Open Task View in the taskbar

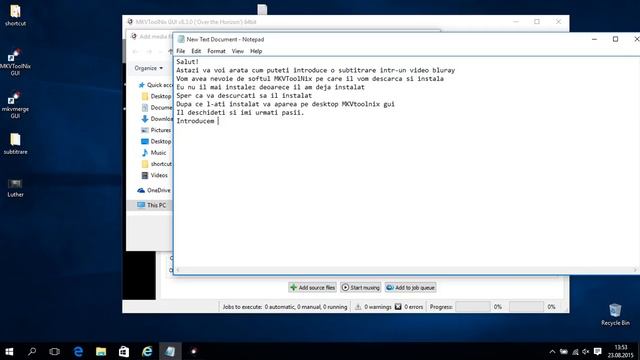point(54,351)
